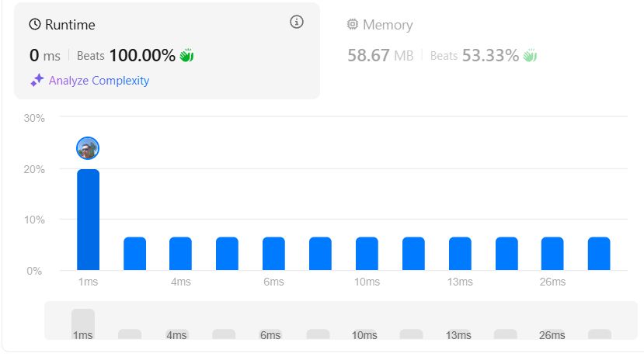The width and height of the screenshot is (644, 360).
Task: Click the bar above the 6ms label
Action: (273, 253)
